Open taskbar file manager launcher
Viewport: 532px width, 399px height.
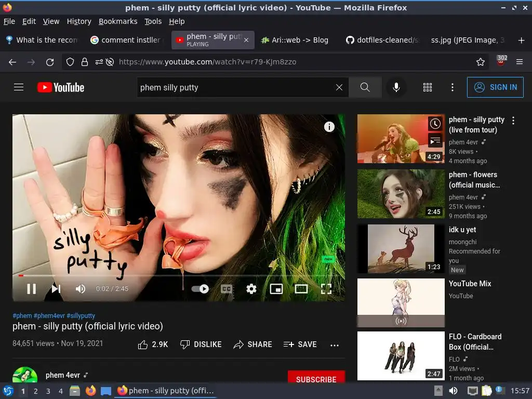tap(75, 391)
